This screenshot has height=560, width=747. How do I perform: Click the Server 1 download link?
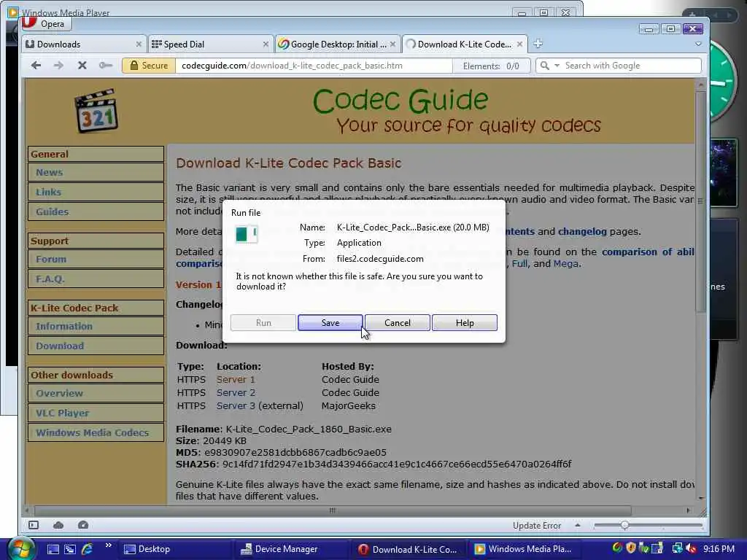click(236, 379)
